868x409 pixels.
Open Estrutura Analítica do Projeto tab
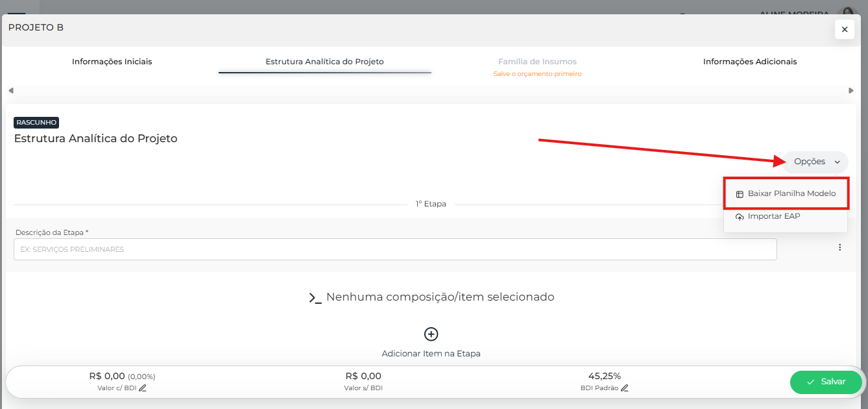pyautogui.click(x=324, y=62)
